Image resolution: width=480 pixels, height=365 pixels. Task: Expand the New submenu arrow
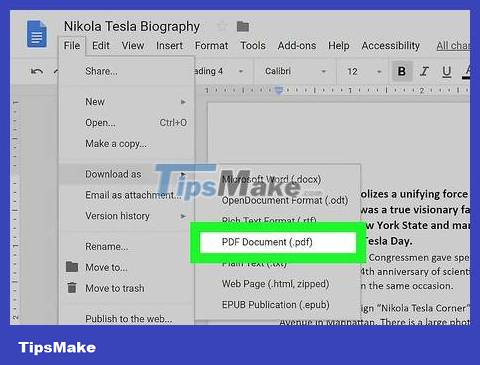point(183,102)
